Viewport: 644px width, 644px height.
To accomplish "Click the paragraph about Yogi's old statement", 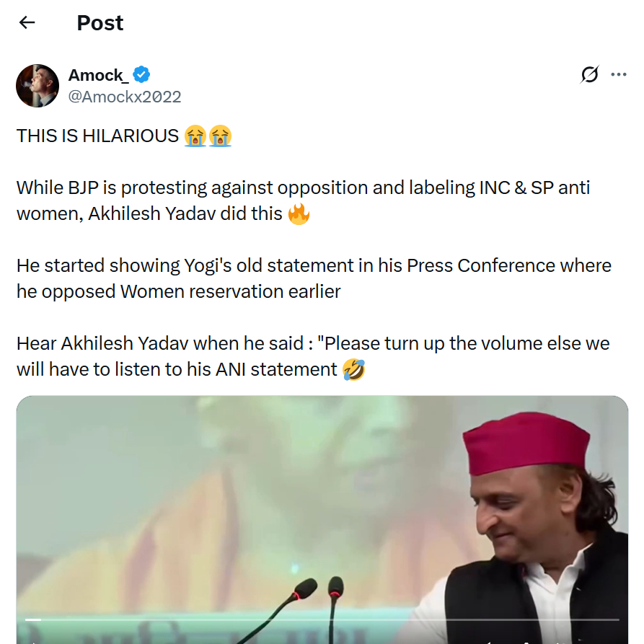I will (x=314, y=278).
